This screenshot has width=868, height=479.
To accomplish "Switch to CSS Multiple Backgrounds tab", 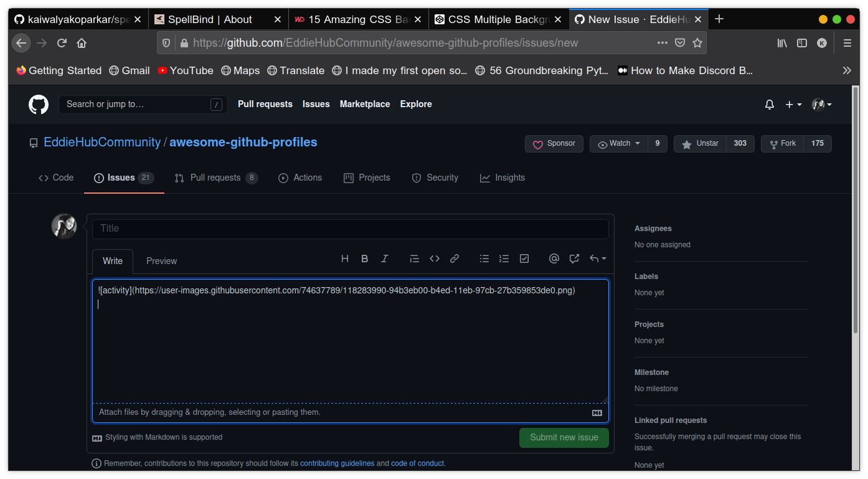I will 499,19.
